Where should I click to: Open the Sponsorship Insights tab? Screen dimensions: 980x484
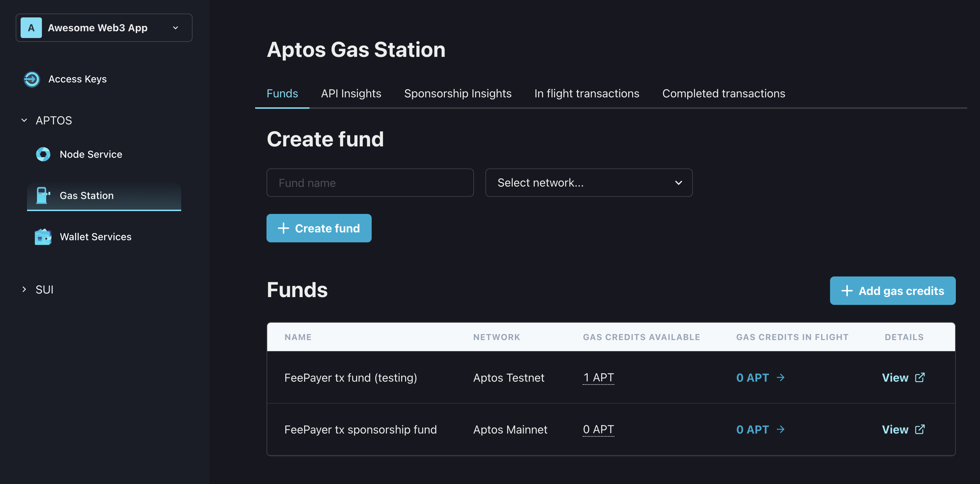(458, 93)
